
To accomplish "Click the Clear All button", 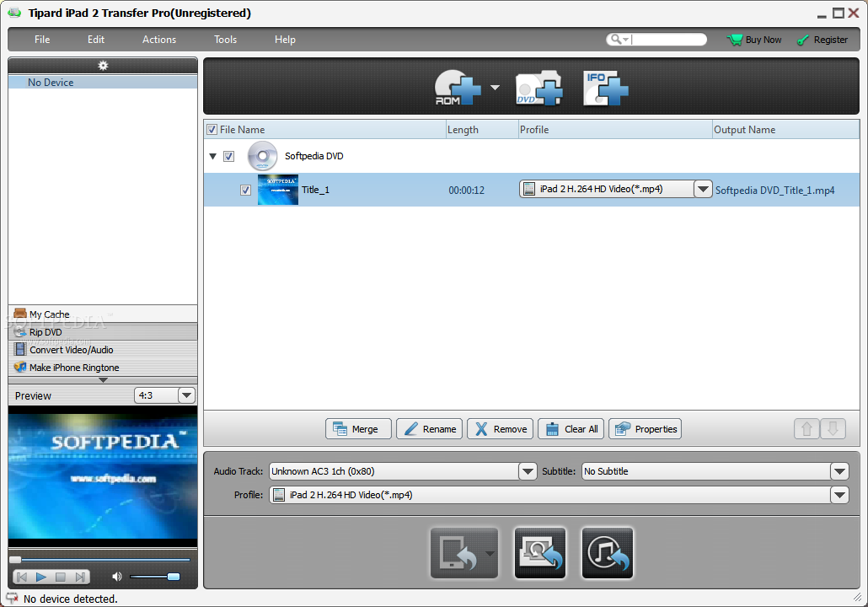I will pos(572,429).
